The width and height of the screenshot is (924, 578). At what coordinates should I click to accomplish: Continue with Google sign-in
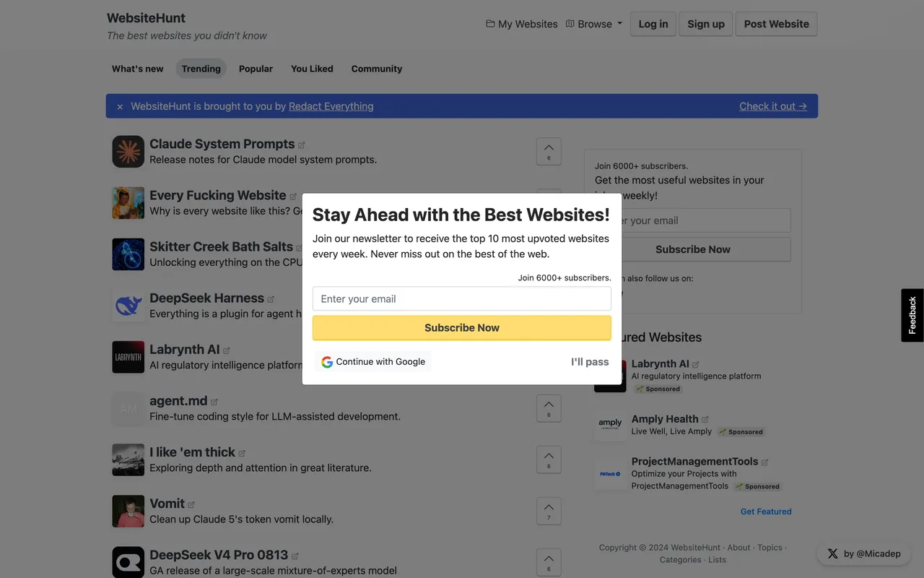tap(373, 362)
